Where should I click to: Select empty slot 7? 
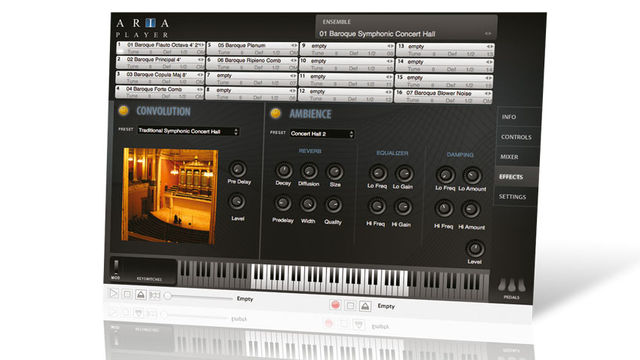pyautogui.click(x=251, y=79)
